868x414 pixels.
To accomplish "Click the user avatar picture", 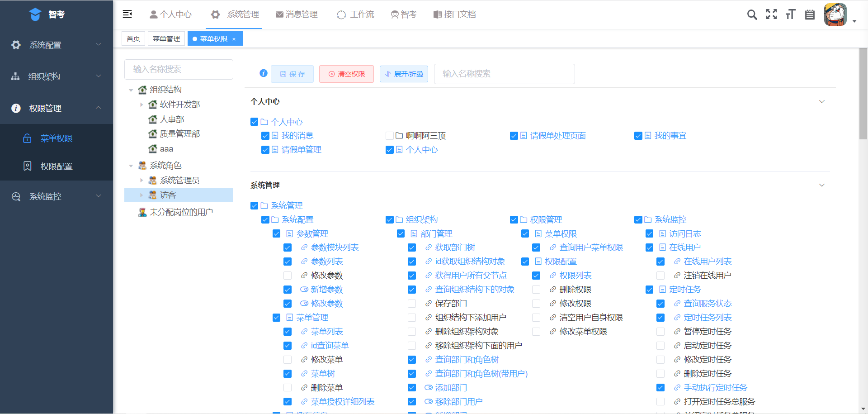I will point(835,14).
